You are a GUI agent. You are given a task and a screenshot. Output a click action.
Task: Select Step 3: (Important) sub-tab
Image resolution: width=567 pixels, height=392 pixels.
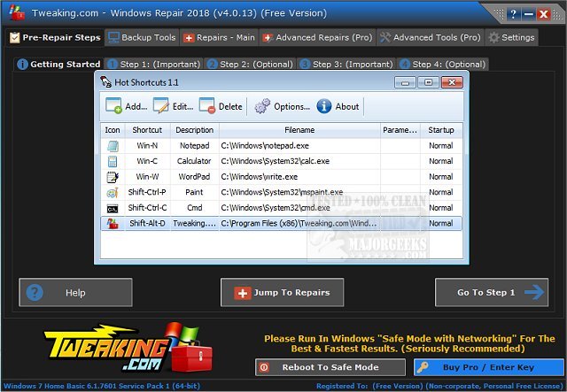[346, 65]
